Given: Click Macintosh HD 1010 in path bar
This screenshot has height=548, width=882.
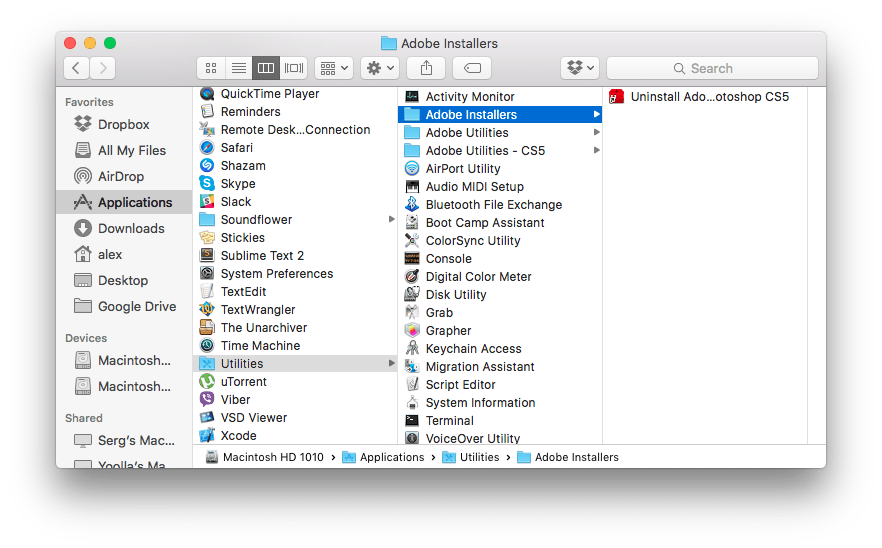Looking at the screenshot, I should [272, 457].
